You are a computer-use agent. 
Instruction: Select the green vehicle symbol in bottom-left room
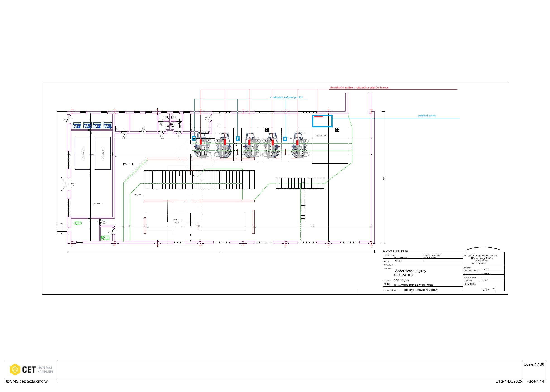point(78,223)
